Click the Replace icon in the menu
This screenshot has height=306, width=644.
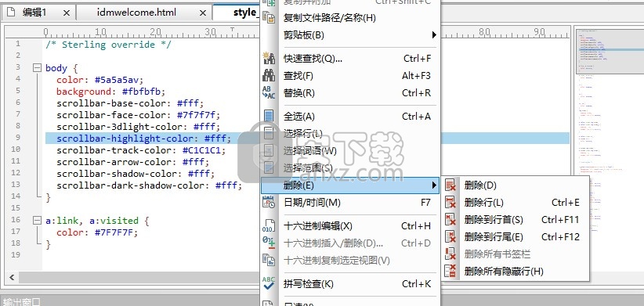coord(269,92)
